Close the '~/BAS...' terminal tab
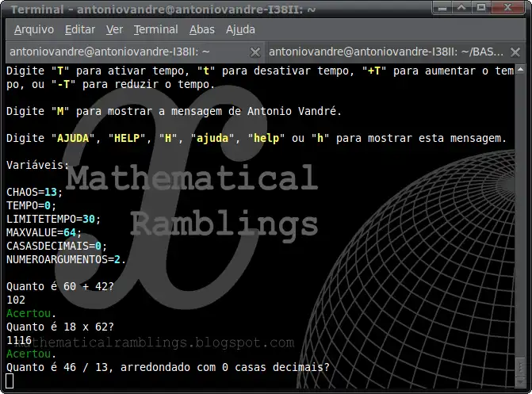 pos(515,52)
